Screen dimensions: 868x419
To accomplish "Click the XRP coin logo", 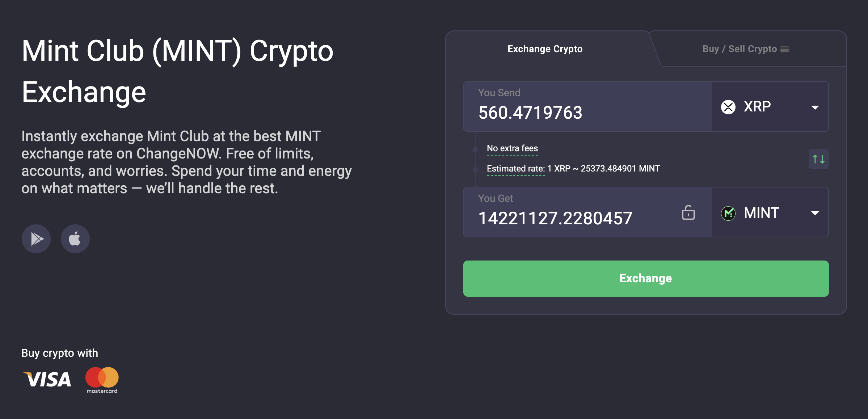I will 728,107.
